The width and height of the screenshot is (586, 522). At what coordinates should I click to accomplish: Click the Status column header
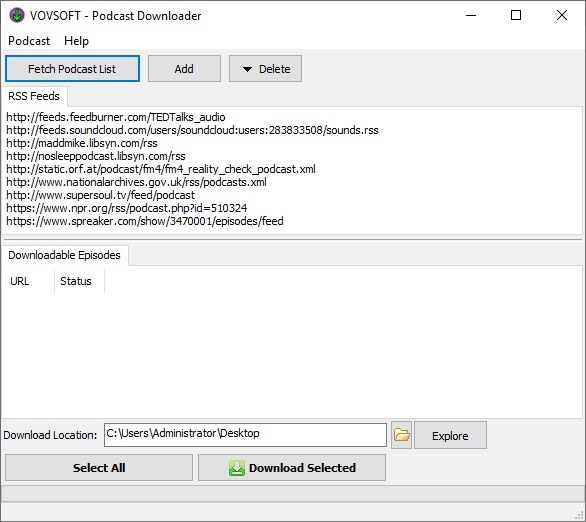79,281
